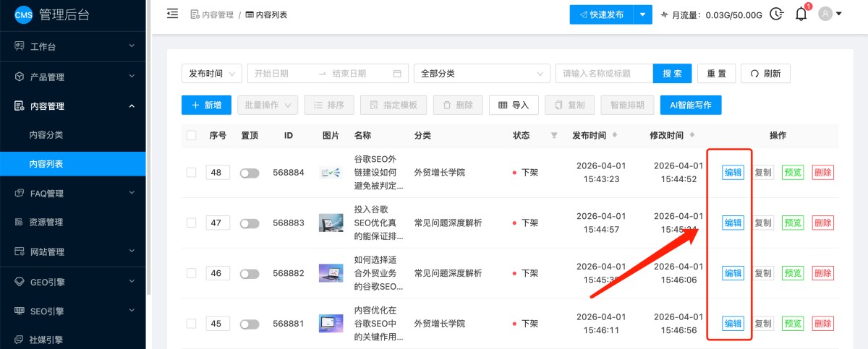Click the GEO引擎 diamond icon
The image size is (868, 349).
tap(20, 282)
